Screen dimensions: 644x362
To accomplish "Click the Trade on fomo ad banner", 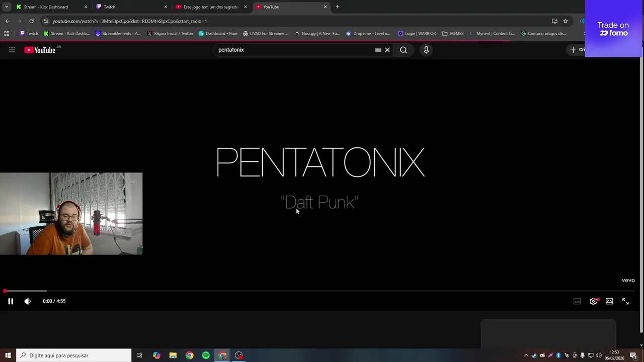I will pos(614,29).
